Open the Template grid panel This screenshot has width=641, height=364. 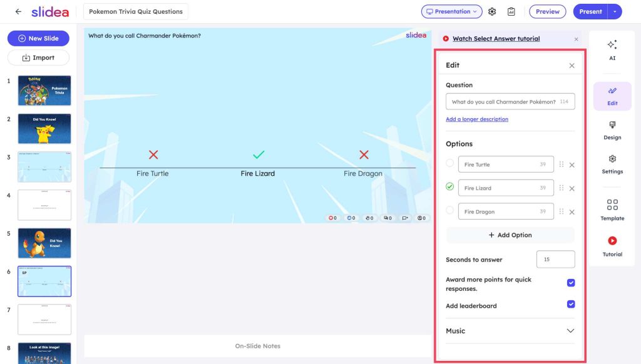click(612, 210)
